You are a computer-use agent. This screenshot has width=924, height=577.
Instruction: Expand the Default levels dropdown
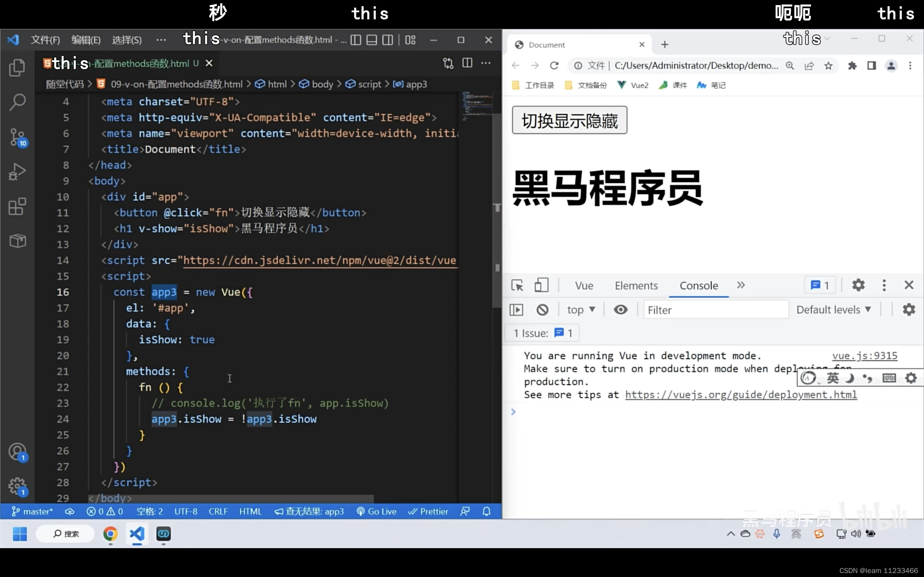coord(833,309)
